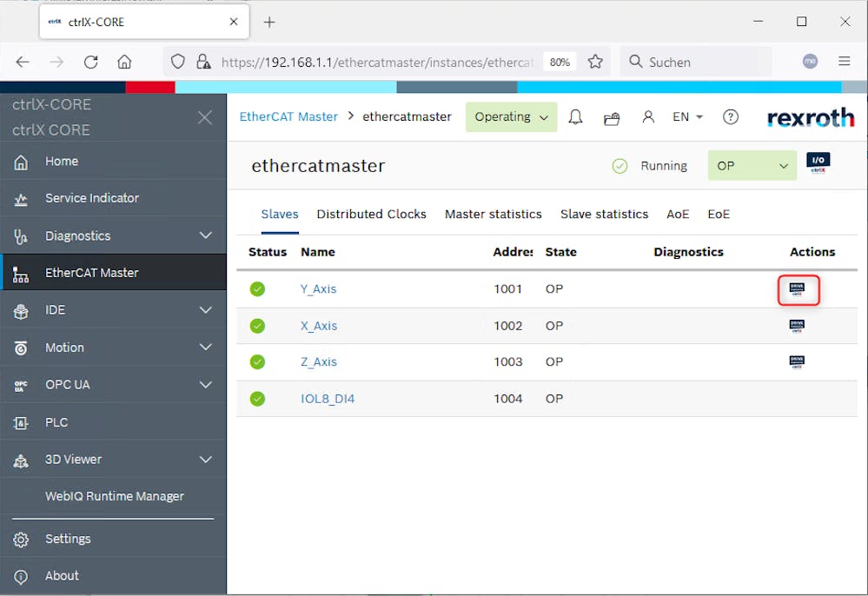Screen dimensions: 868x596
Task: Click the browser profile avatar icon
Action: 811,62
